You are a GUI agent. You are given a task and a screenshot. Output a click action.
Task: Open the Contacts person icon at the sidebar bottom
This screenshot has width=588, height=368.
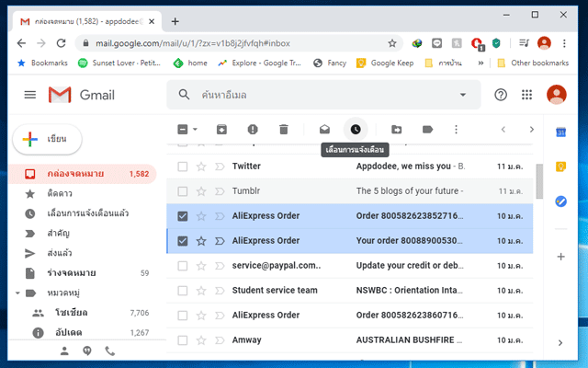(x=64, y=351)
